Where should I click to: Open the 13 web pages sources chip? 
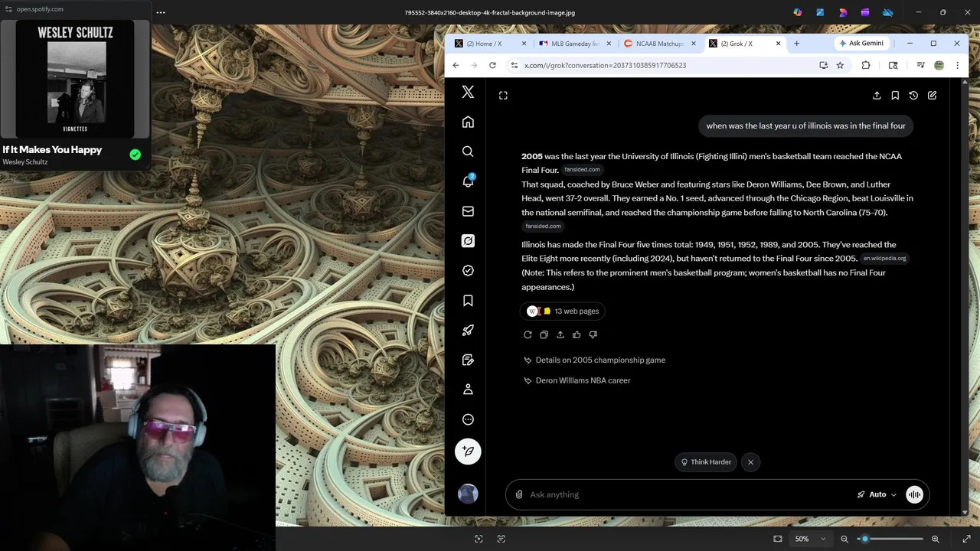tap(563, 311)
